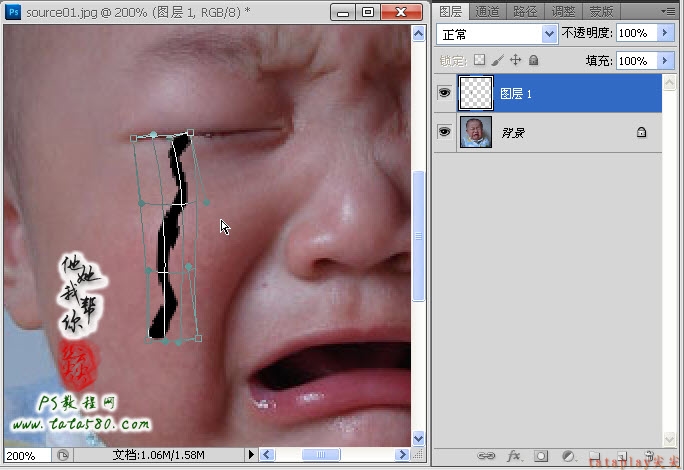Switch to the 通道 tab

[487, 11]
